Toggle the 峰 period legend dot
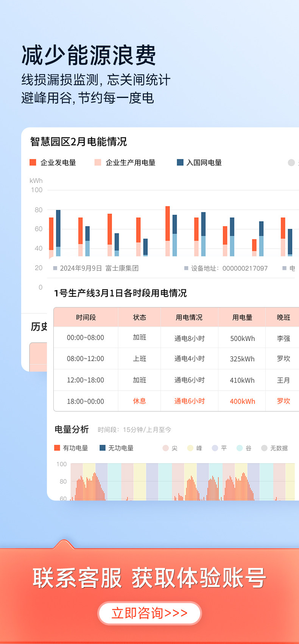The image size is (299, 644). point(190,448)
